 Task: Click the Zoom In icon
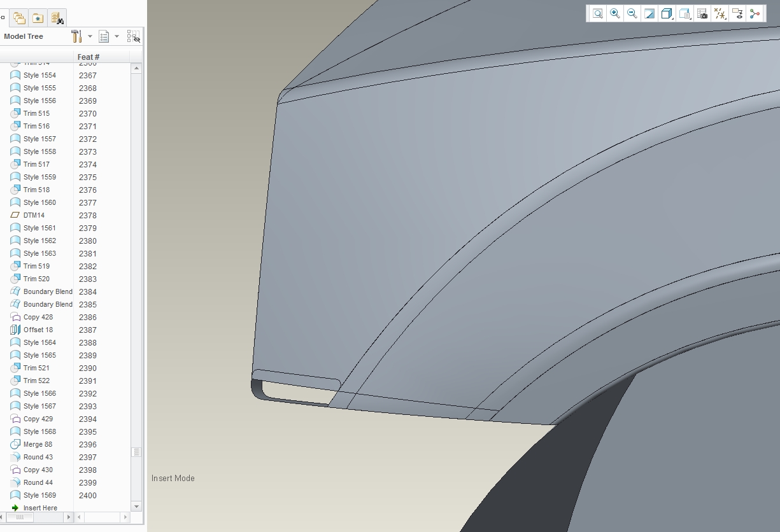(615, 13)
